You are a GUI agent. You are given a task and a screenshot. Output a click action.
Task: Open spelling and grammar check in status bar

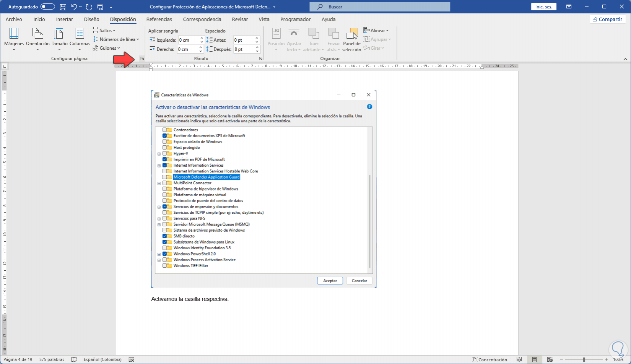[x=74, y=359]
